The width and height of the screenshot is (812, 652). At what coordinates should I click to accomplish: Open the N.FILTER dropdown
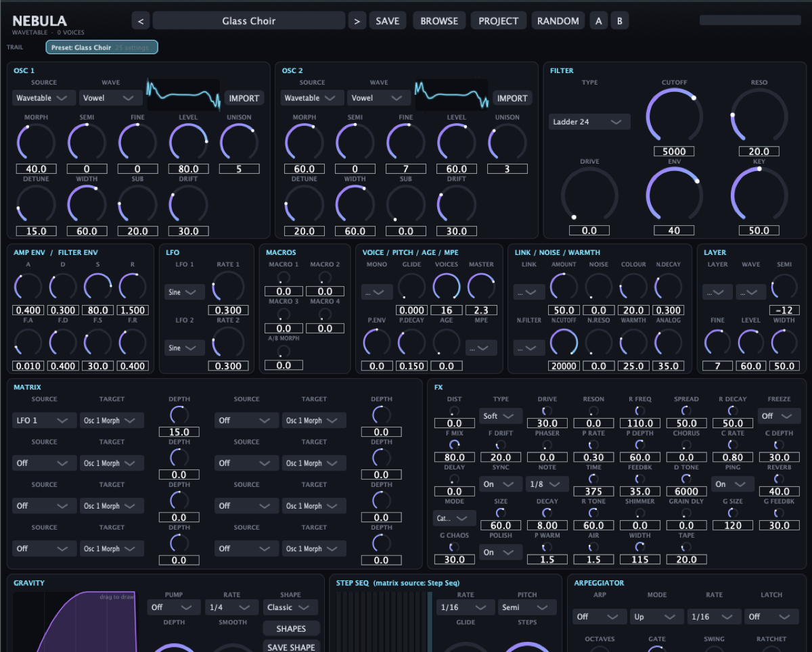[x=529, y=348]
